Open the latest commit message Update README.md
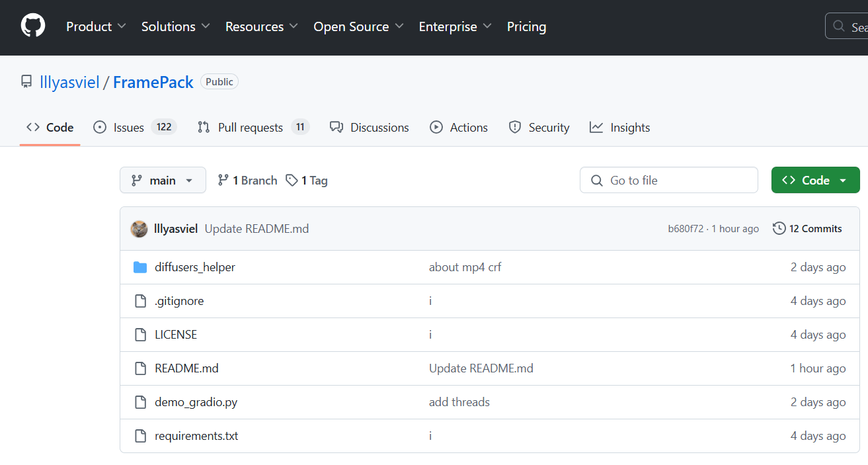This screenshot has height=465, width=868. click(257, 229)
